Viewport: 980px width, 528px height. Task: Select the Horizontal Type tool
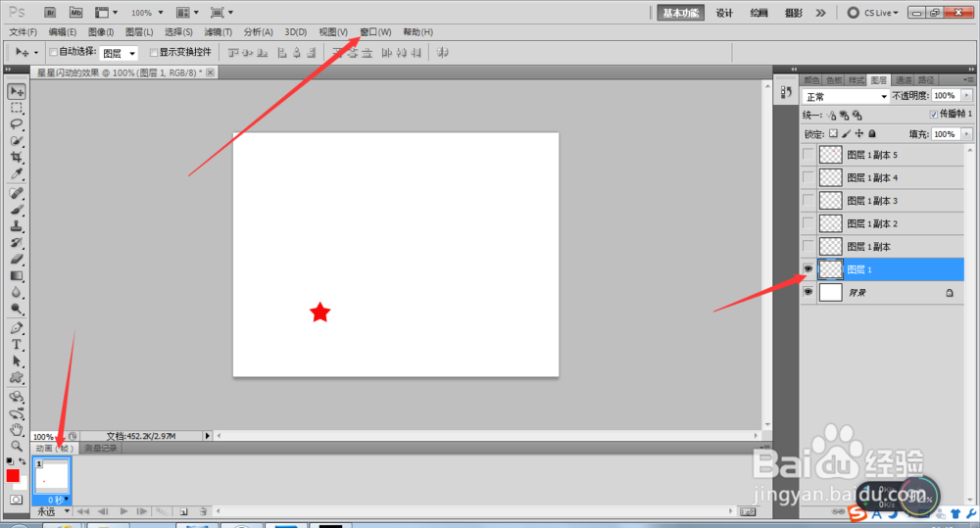click(17, 344)
